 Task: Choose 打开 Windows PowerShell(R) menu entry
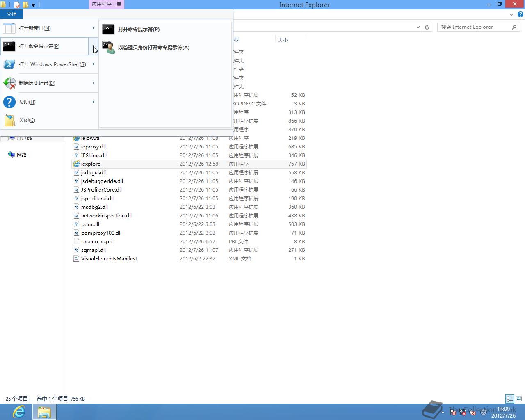pyautogui.click(x=49, y=64)
